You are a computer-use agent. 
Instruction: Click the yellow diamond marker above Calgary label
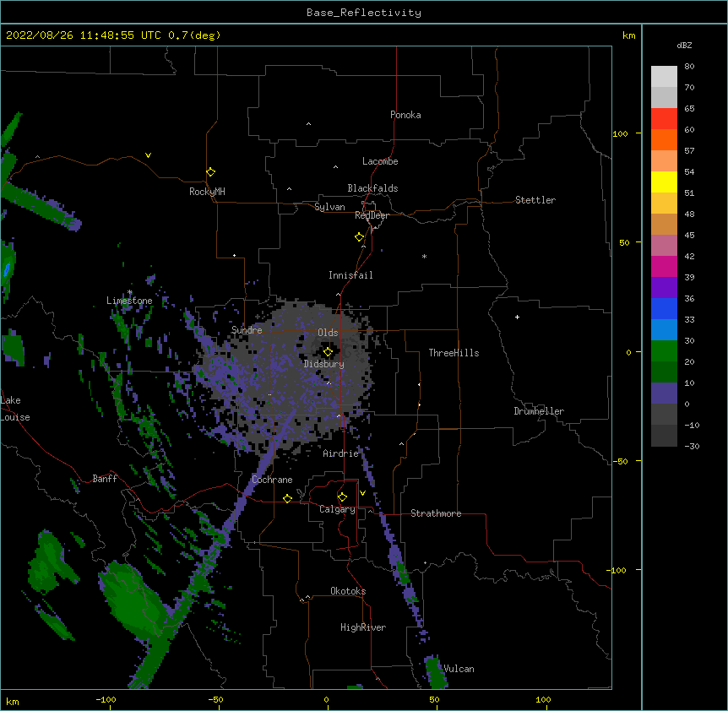coord(342,497)
